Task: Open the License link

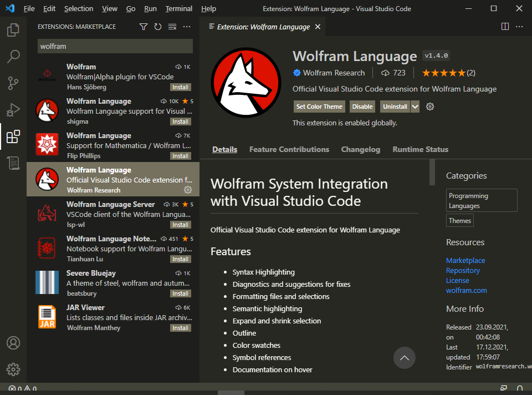Action: click(457, 281)
